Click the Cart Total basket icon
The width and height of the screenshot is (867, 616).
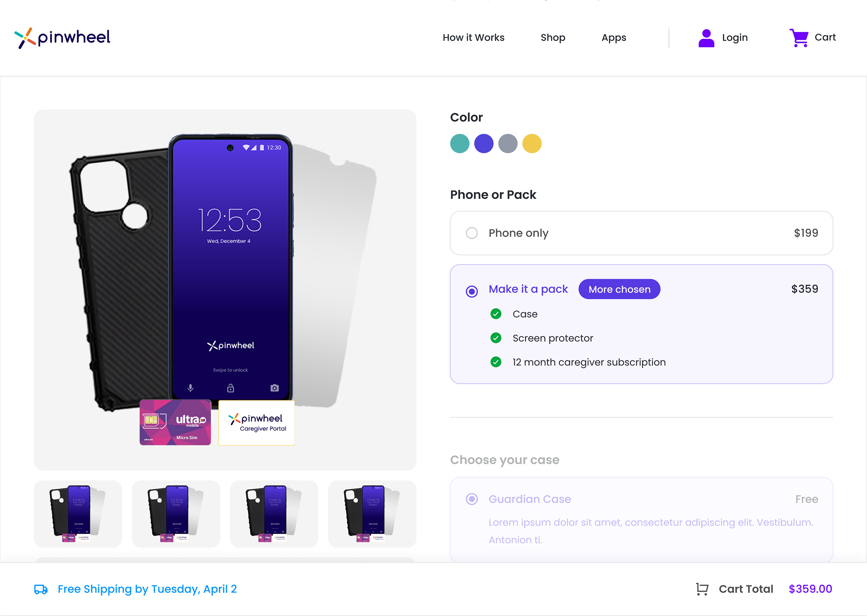pyautogui.click(x=702, y=589)
